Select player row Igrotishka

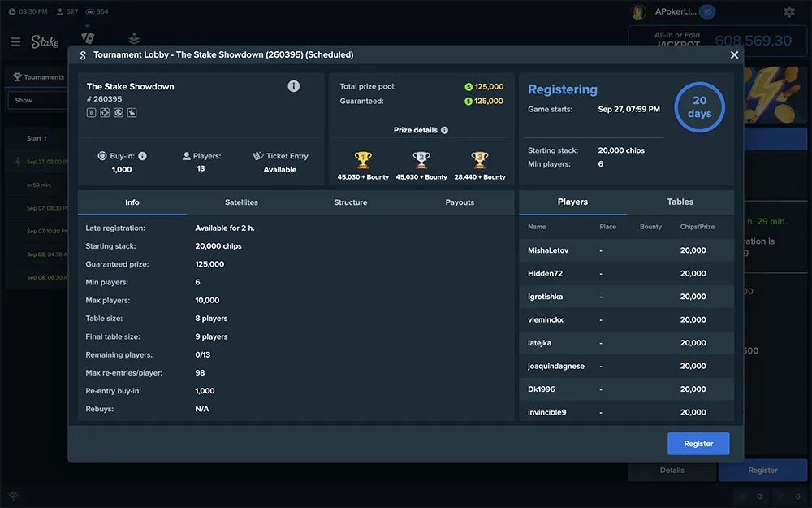click(x=627, y=297)
